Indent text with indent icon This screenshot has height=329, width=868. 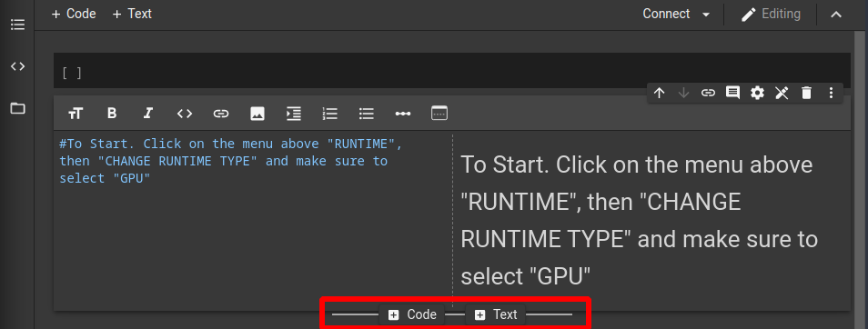coord(293,114)
